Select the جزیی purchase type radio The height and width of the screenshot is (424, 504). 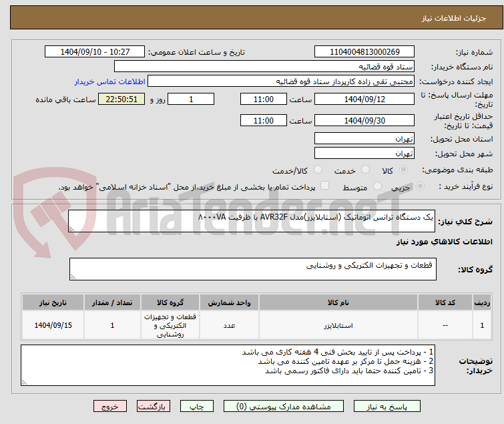(x=420, y=186)
